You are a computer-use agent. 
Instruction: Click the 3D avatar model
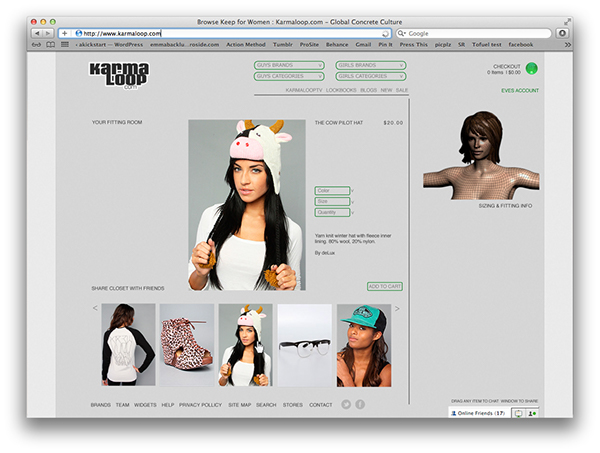(481, 155)
